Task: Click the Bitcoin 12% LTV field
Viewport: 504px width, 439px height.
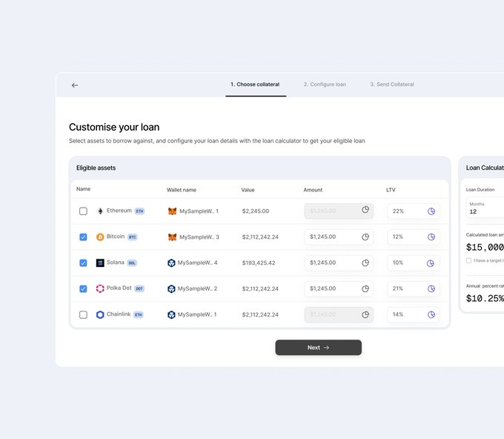Action: coord(414,237)
